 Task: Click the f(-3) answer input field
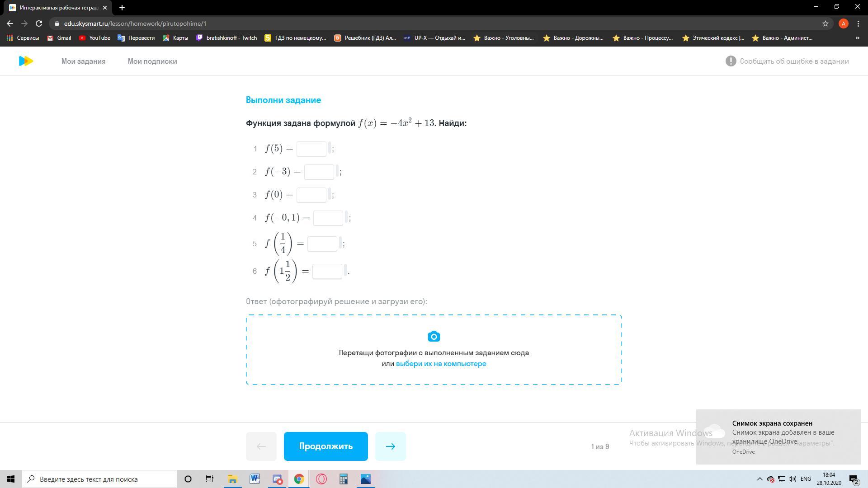point(320,172)
